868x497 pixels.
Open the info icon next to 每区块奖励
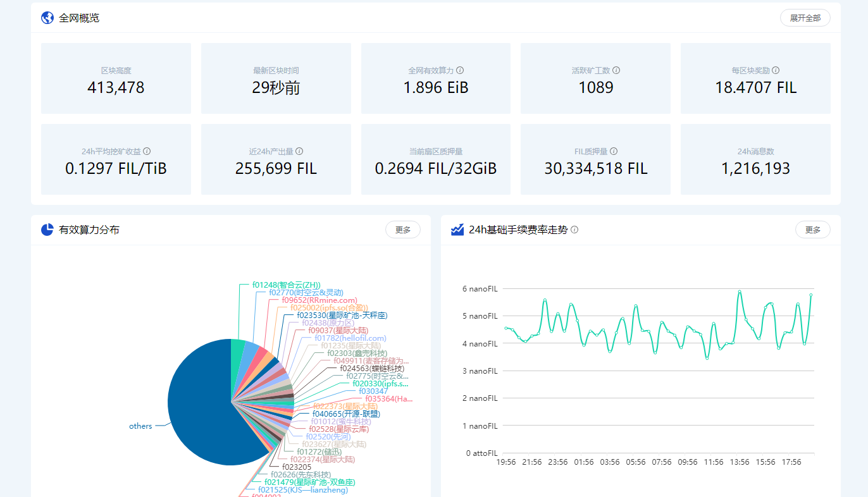click(x=776, y=70)
